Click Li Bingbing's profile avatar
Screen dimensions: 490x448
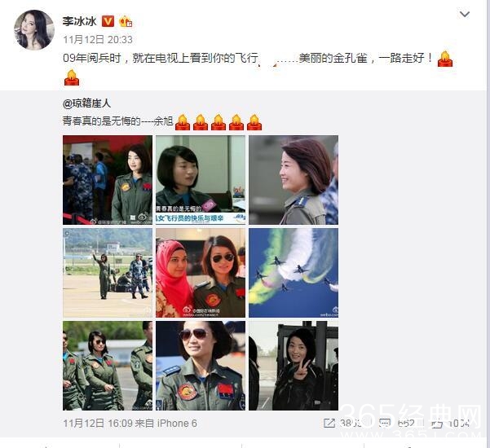[x=34, y=30]
